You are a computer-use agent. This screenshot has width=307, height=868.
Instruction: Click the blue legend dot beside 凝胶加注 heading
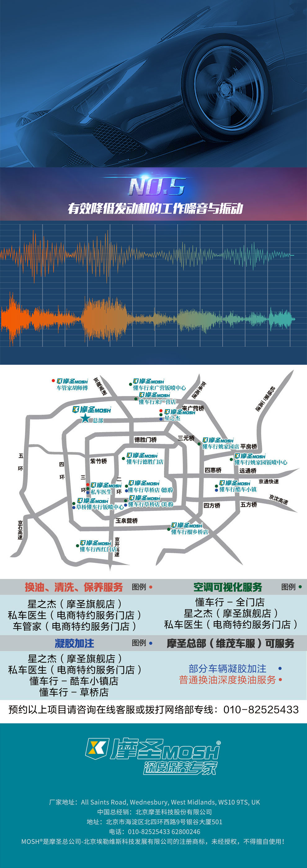(x=151, y=643)
